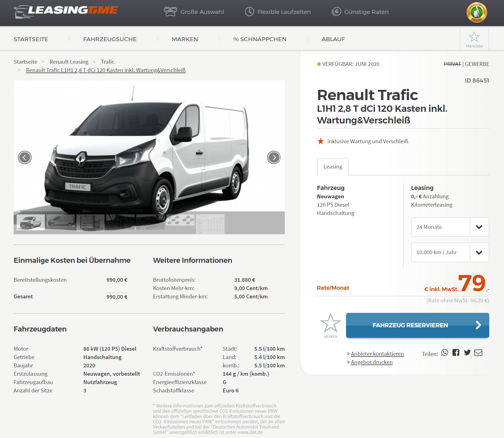Click the 5,00 Cent/km value

pyautogui.click(x=251, y=296)
